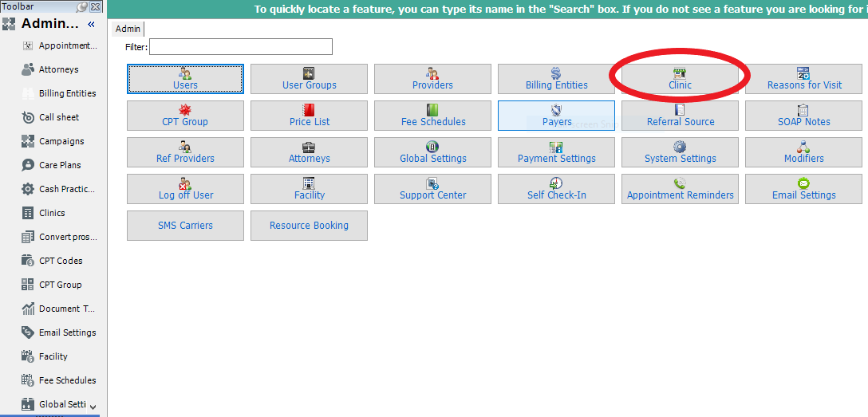
Task: Open the Self Check-In tile
Action: pos(556,189)
